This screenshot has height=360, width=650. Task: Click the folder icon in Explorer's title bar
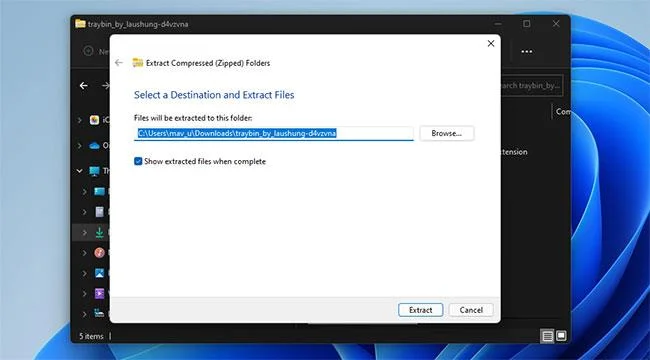point(80,24)
